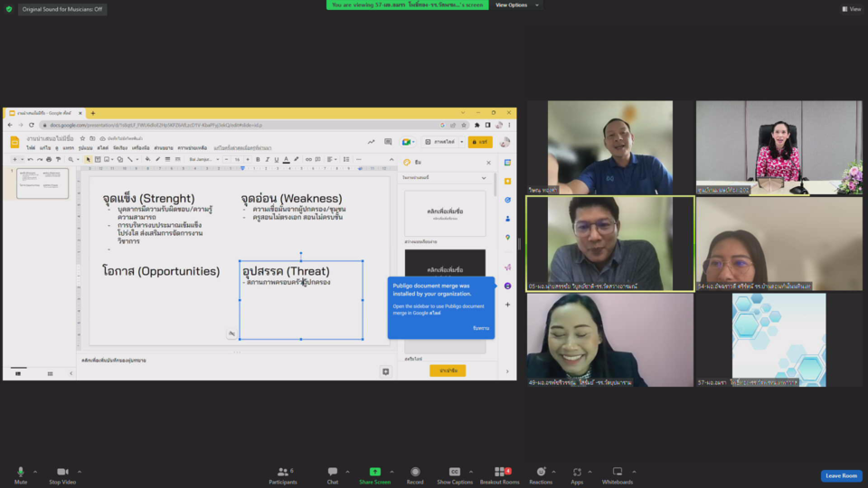This screenshot has height=488, width=868.
Task: Click the Google Slides home logo
Action: pyautogui.click(x=15, y=142)
